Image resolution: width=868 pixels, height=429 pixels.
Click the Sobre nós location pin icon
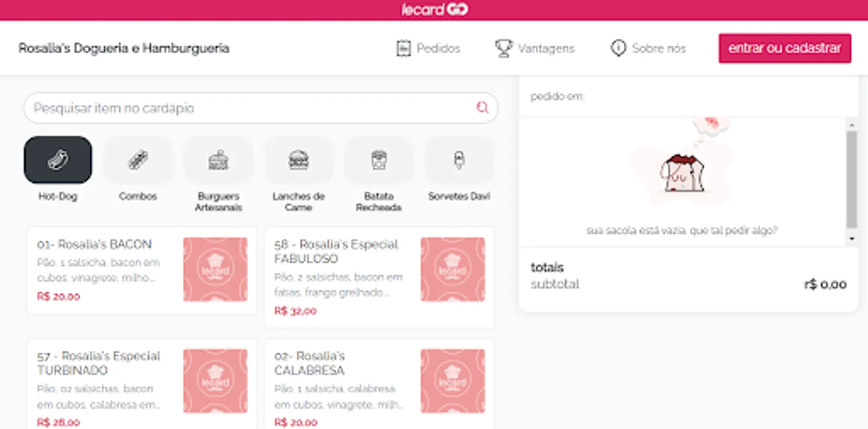[618, 48]
